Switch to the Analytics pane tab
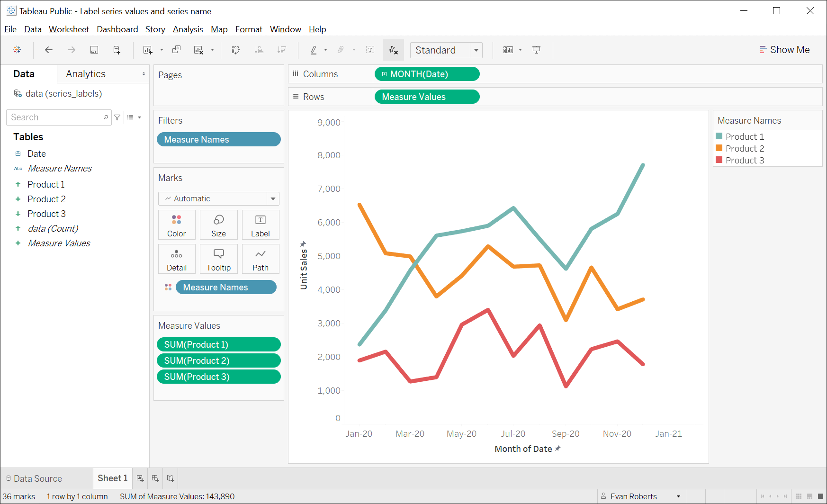 coord(86,73)
